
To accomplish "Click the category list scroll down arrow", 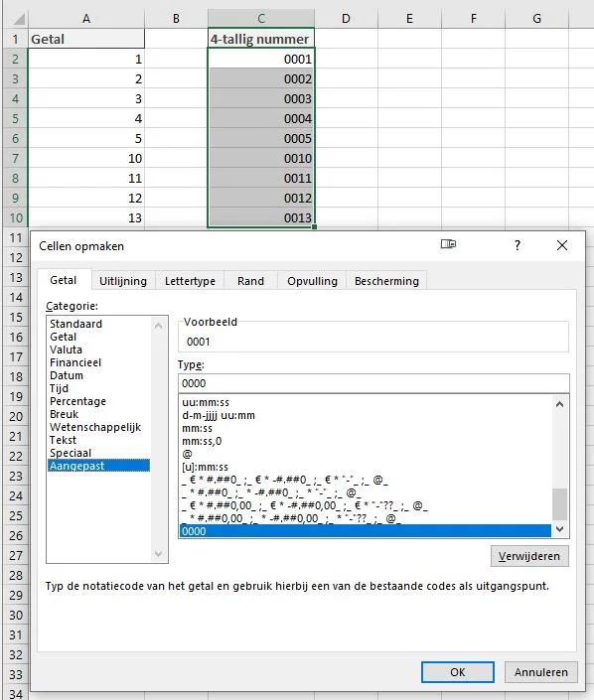I will (x=158, y=554).
